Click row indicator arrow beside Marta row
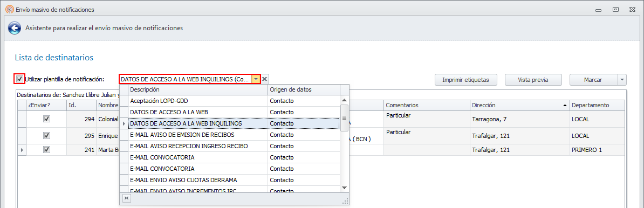The image size is (644, 208). click(x=22, y=150)
